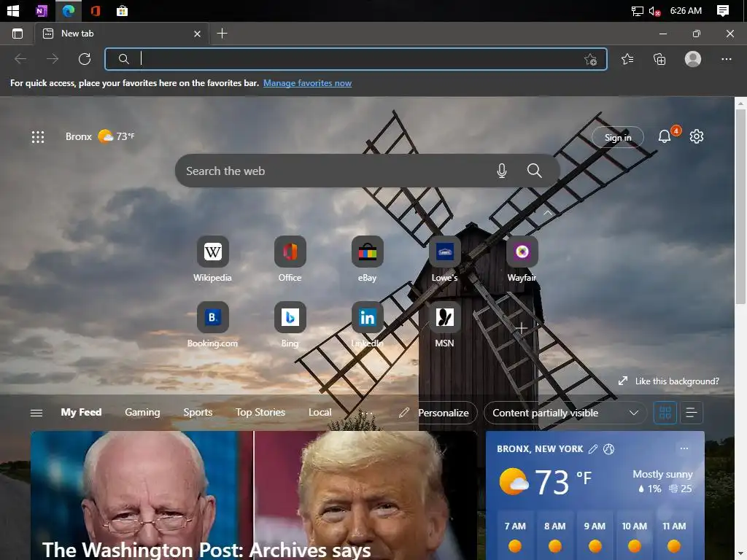Viewport: 747px width, 560px height.
Task: Open the Windows Start menu
Action: coord(13,10)
